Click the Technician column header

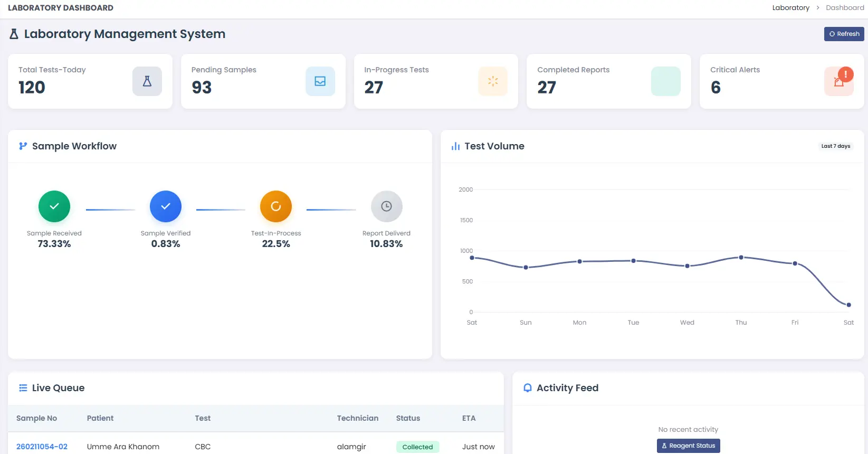point(358,418)
